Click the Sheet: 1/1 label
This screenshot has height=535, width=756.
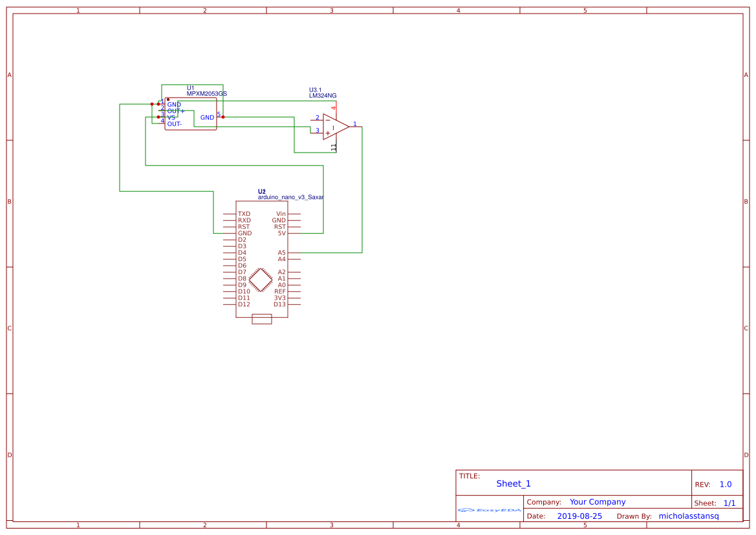(x=715, y=502)
